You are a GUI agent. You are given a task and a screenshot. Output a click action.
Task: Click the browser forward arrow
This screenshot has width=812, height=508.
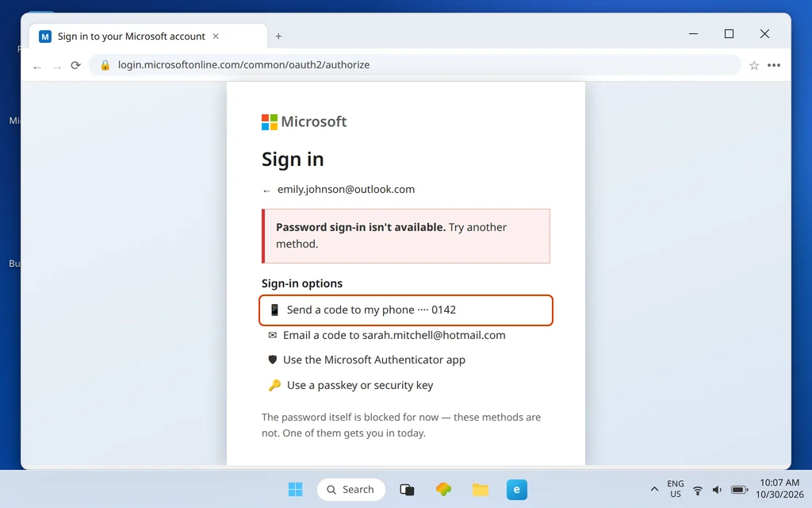57,66
